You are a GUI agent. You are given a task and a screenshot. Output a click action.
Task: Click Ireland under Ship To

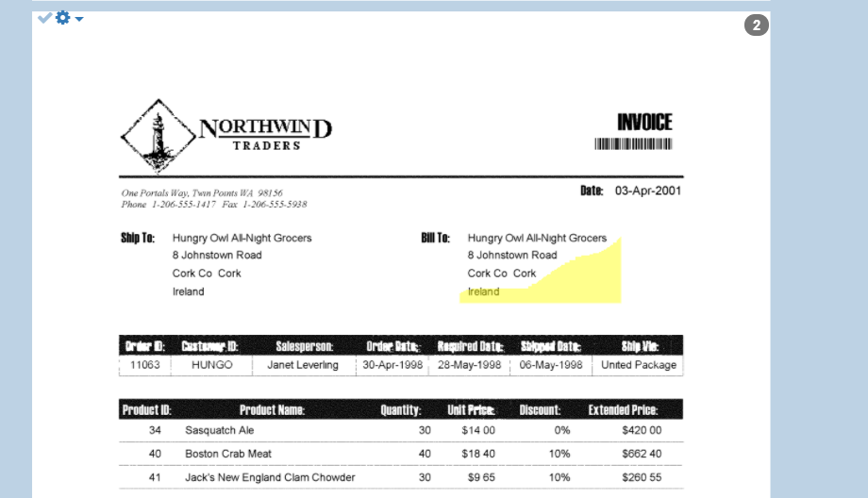click(x=188, y=291)
